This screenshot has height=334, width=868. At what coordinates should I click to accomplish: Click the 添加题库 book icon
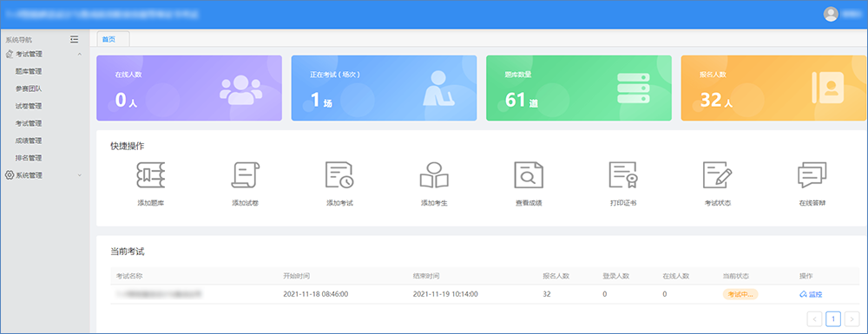coord(150,175)
